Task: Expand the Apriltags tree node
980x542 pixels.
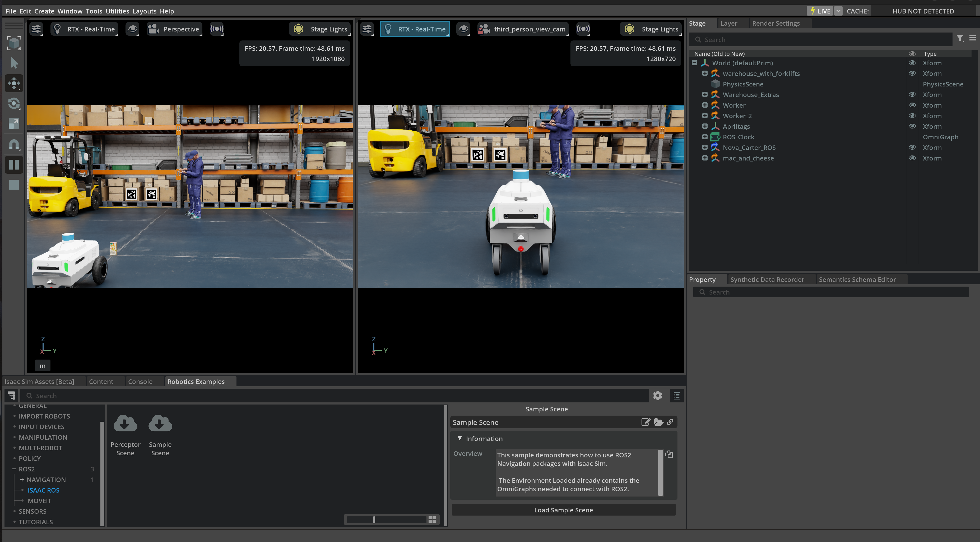Action: coord(705,126)
